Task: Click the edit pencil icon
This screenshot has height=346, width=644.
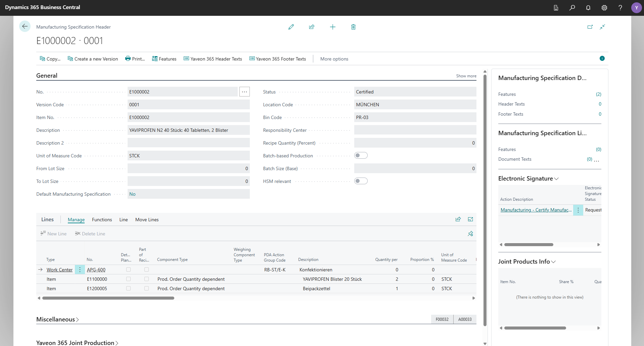Action: (291, 27)
